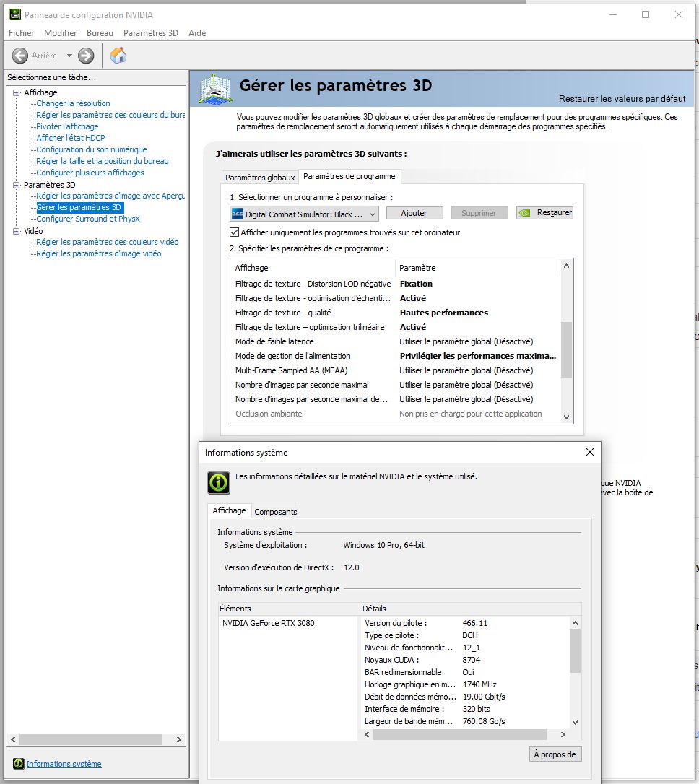Open 'Régler la taille et la position du bureau'
699x784 pixels.
click(102, 161)
